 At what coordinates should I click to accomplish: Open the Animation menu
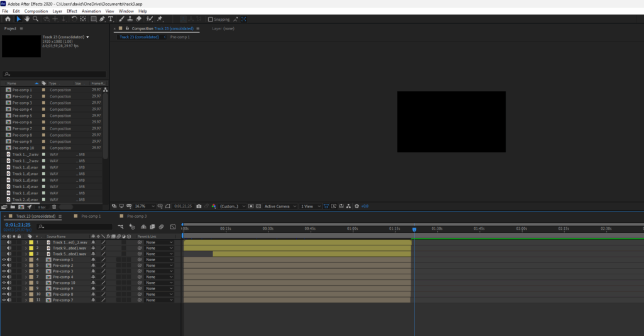(91, 11)
